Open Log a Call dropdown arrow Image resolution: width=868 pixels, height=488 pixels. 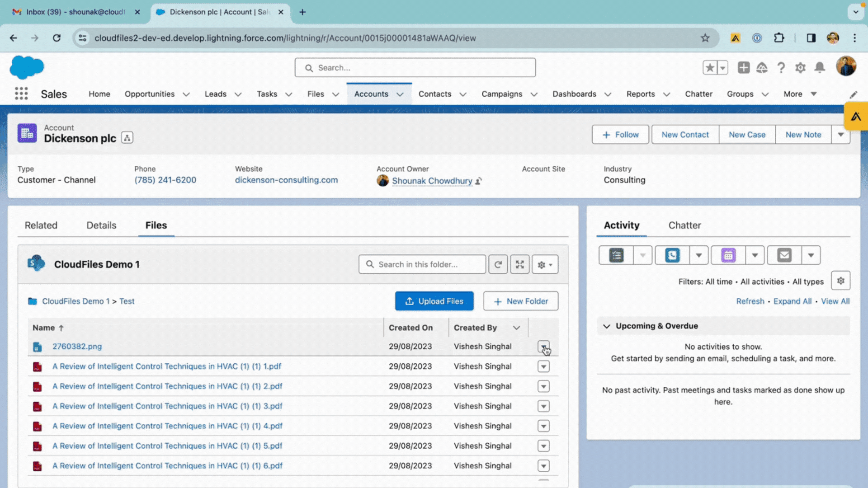click(698, 255)
